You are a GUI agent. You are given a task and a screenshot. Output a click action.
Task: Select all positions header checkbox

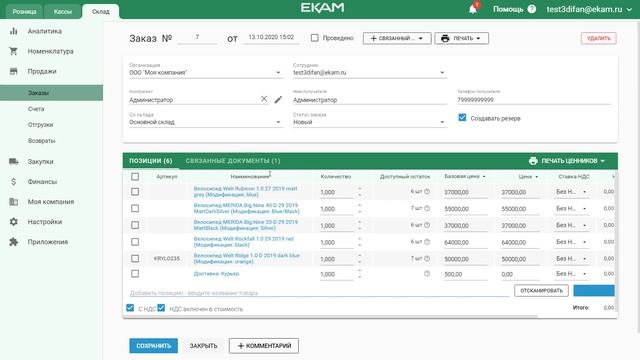click(135, 176)
